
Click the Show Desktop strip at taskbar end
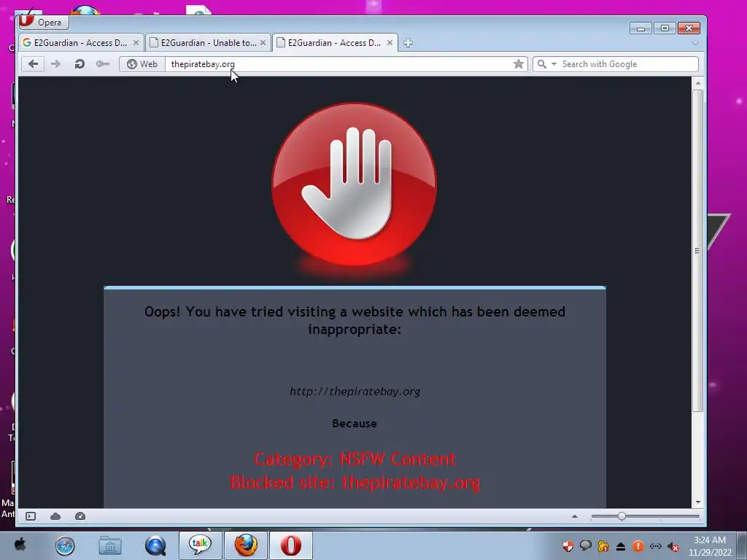coord(742,545)
